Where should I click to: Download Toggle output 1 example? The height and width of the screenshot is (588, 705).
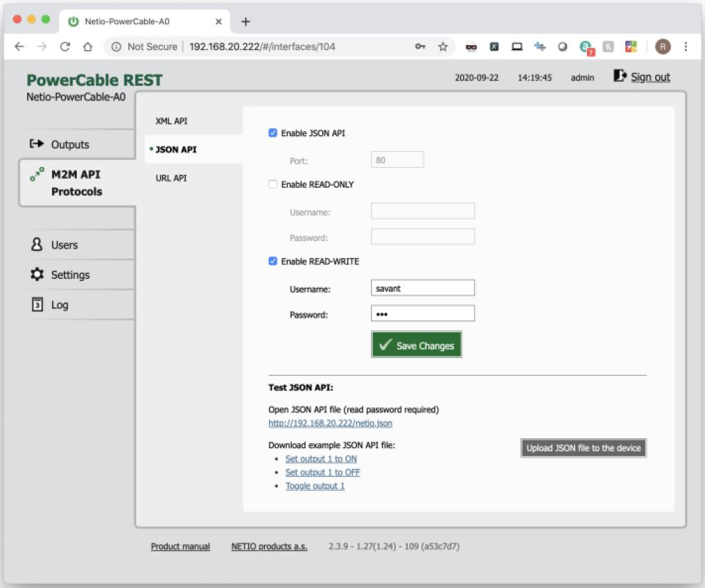click(315, 486)
